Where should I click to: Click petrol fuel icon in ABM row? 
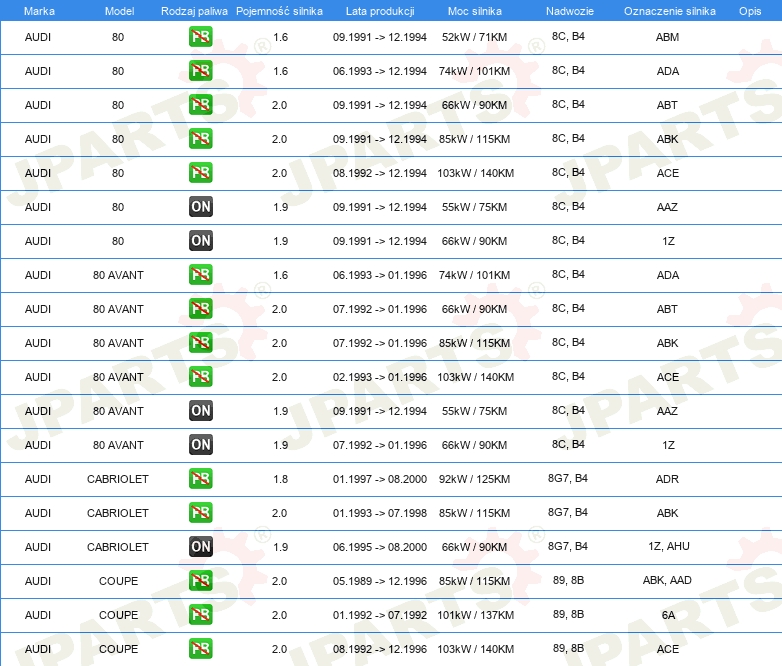pyautogui.click(x=200, y=37)
